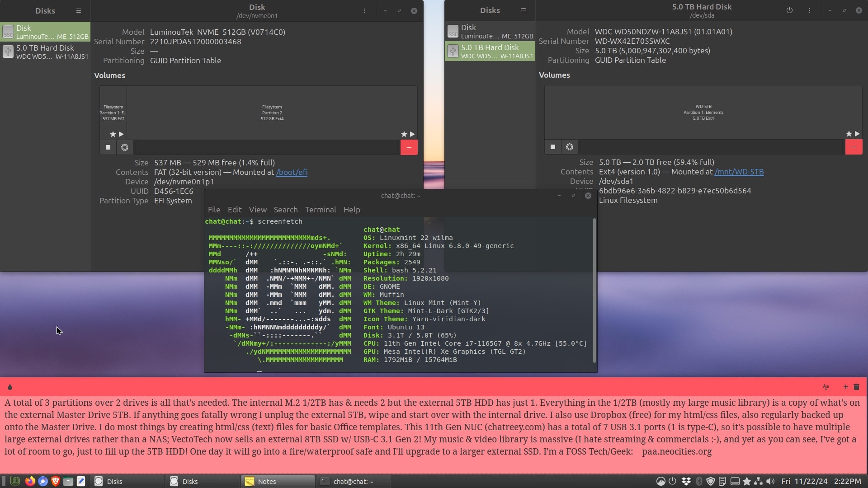
Task: Click Dropbox icon in system tray
Action: [x=686, y=481]
